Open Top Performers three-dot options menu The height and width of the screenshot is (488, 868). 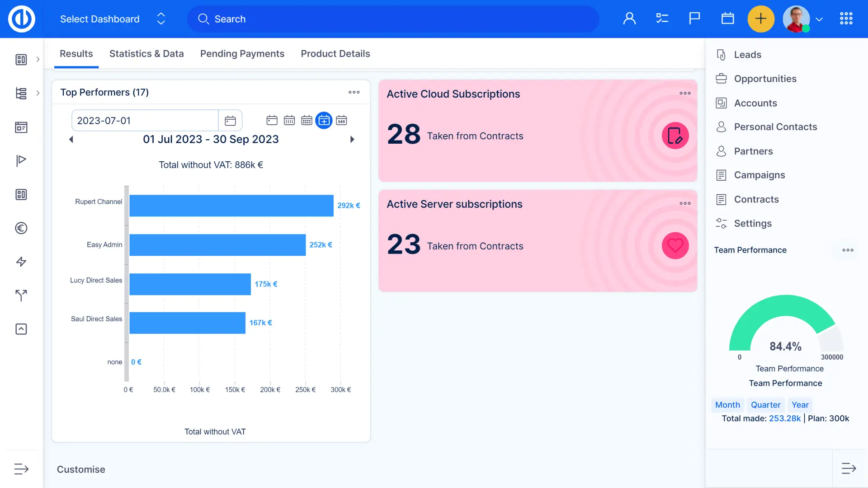(x=354, y=92)
